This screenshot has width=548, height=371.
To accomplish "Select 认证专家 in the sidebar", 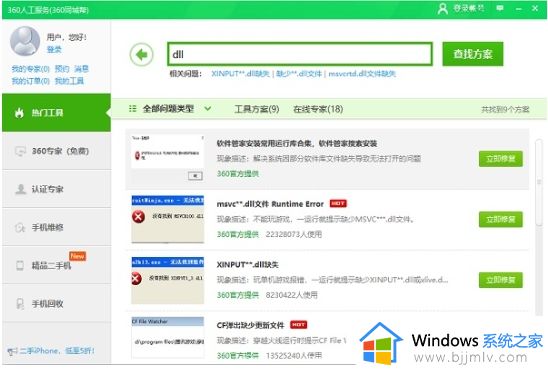I will [56, 189].
